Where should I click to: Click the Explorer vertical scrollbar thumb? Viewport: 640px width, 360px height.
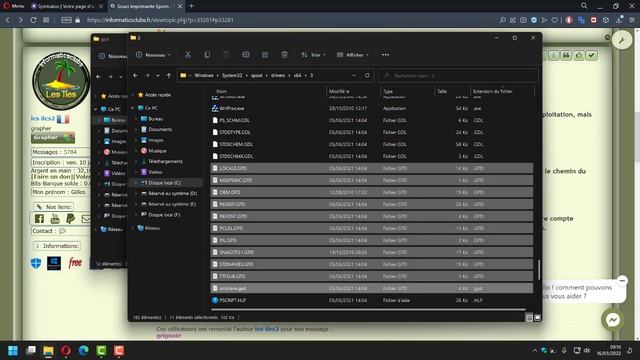pyautogui.click(x=539, y=269)
